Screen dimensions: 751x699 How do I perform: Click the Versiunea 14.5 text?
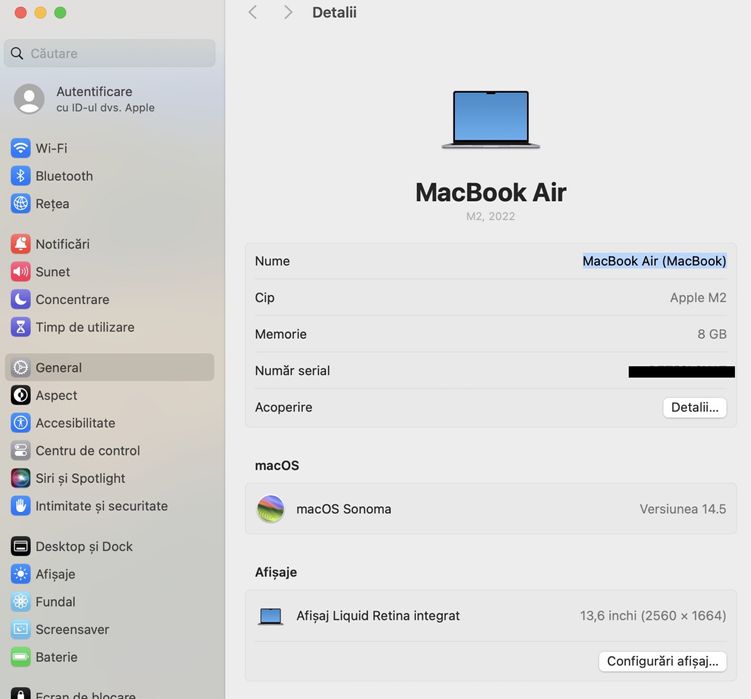(x=683, y=509)
